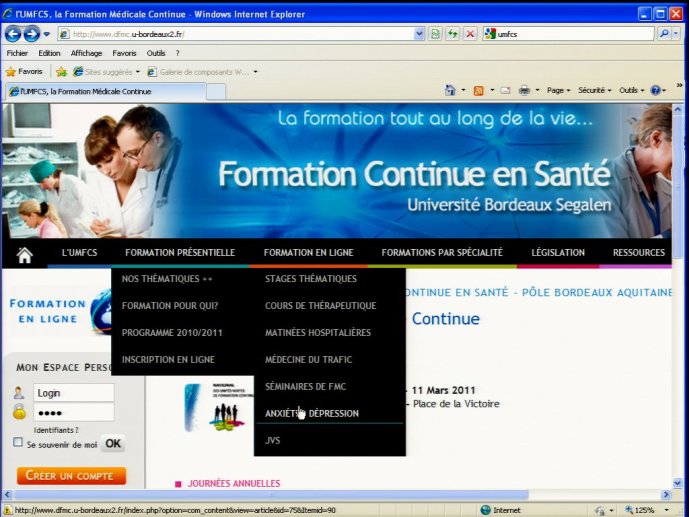
Task: Click the Read mail envelope icon
Action: pos(505,90)
